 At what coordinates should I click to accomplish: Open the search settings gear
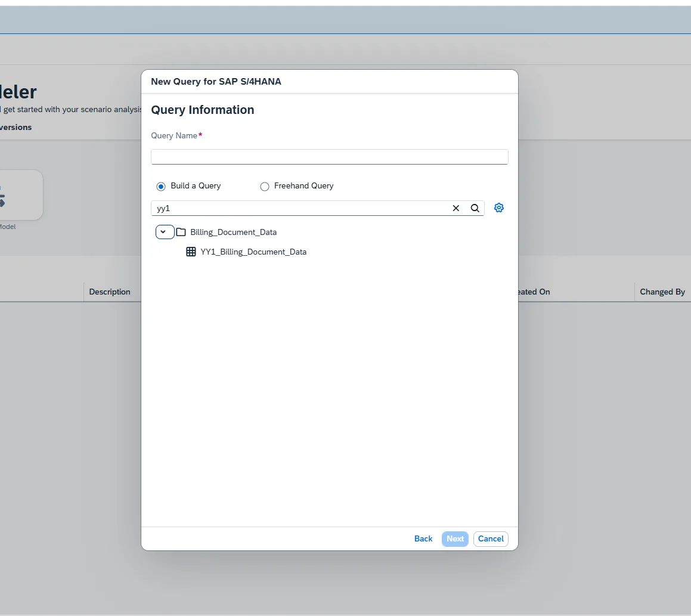pyautogui.click(x=498, y=208)
